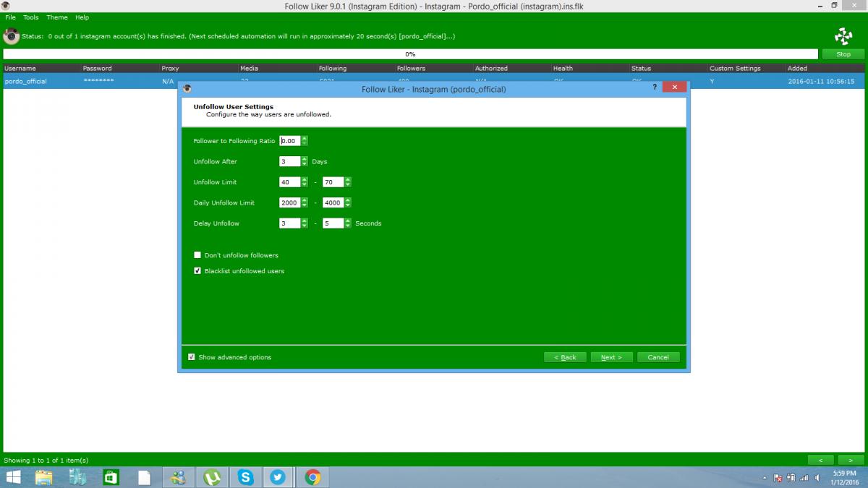
Task: Click the blank document taskbar icon
Action: 145,477
